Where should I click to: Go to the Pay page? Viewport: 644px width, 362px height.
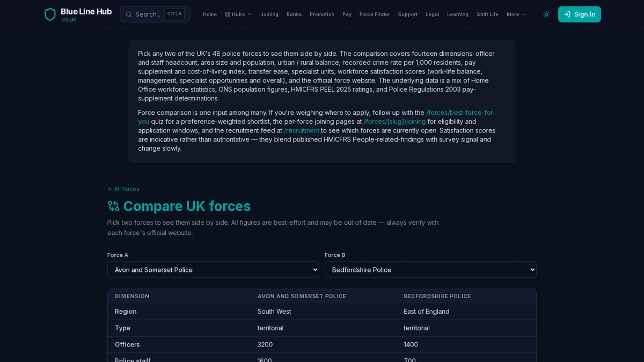click(347, 14)
